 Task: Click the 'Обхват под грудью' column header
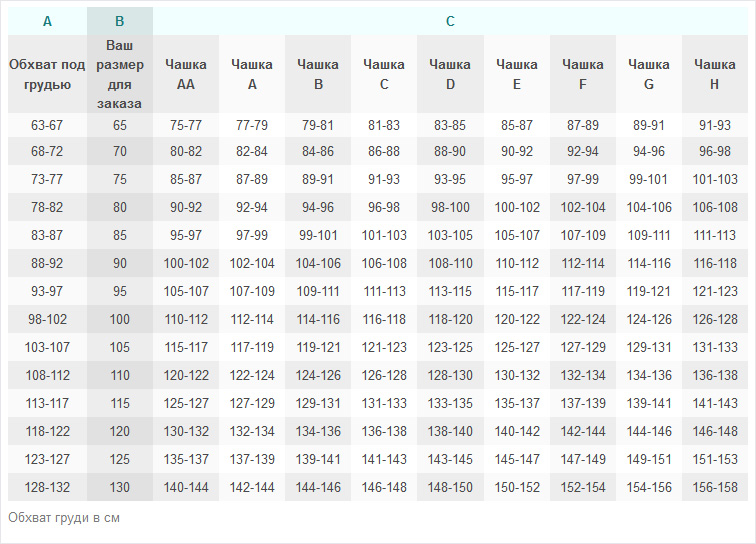(47, 74)
